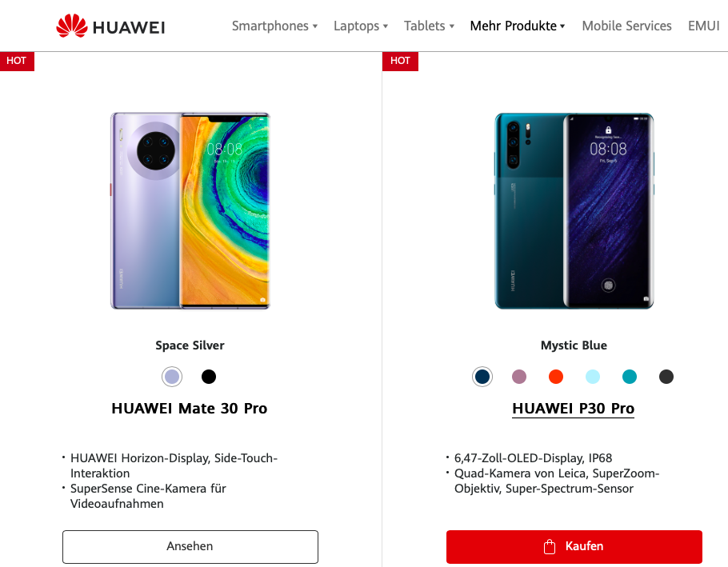The width and height of the screenshot is (728, 567).
Task: Click the Huawei logo
Action: pos(110,26)
